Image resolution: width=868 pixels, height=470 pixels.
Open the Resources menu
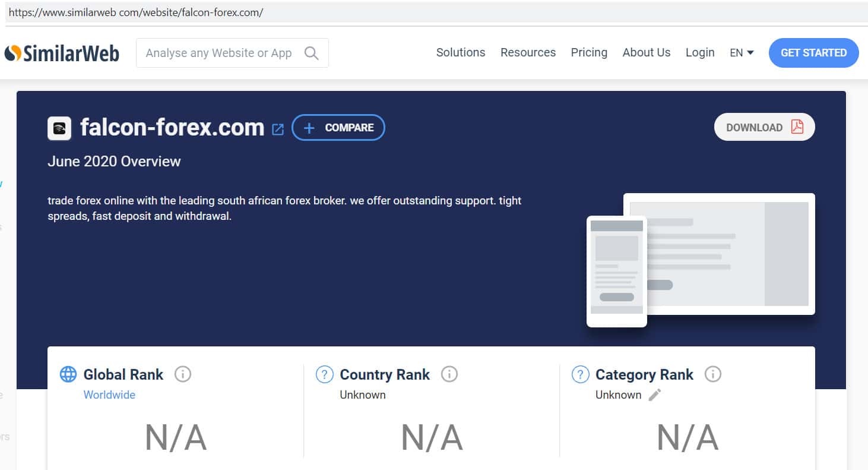point(528,52)
